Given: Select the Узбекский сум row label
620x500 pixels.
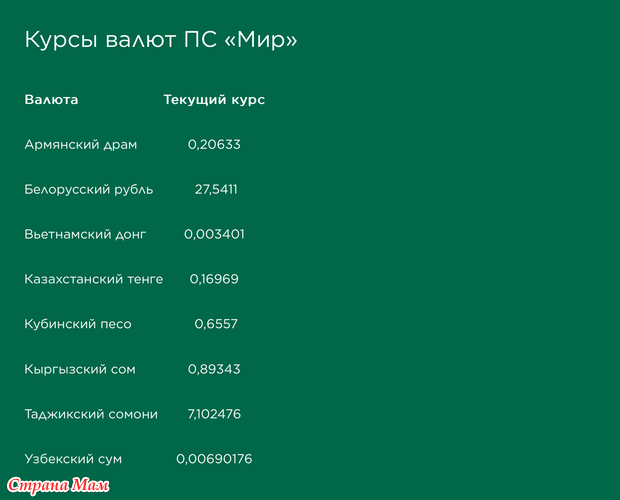Looking at the screenshot, I should [73, 459].
